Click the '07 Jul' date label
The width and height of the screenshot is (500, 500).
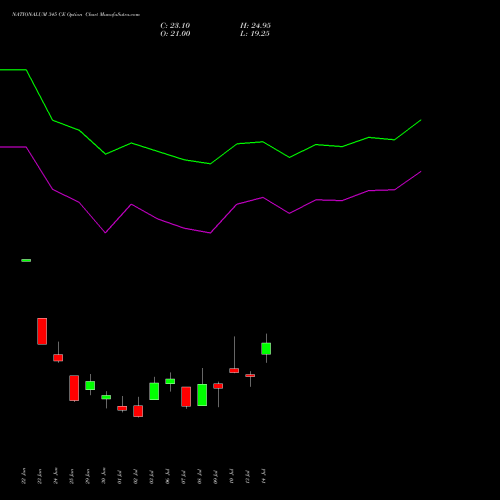(x=183, y=477)
